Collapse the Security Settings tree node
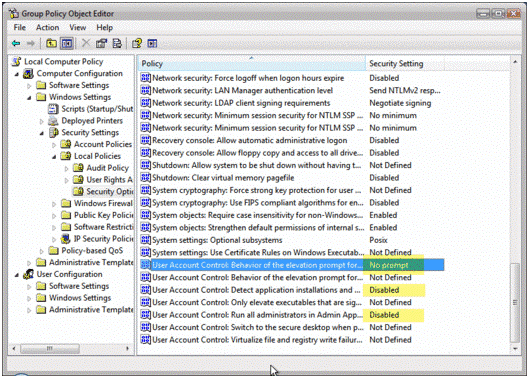Image resolution: width=529 pixels, height=378 pixels. pyautogui.click(x=41, y=133)
